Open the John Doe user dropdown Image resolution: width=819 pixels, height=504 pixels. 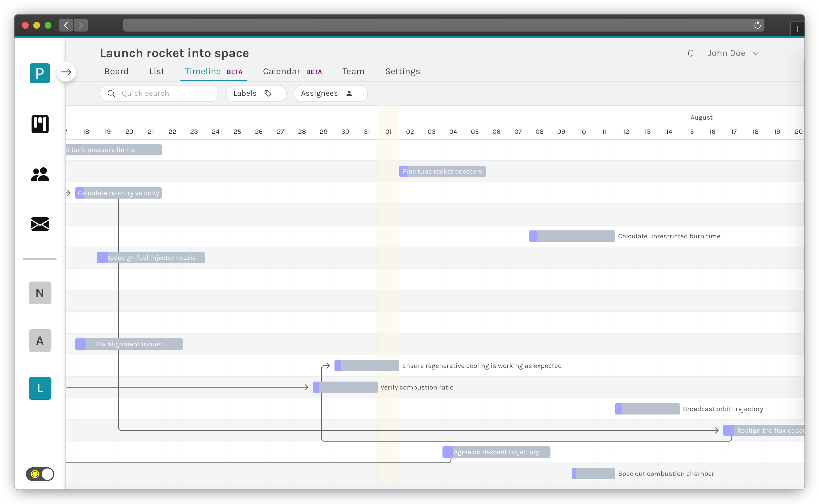[x=733, y=53]
